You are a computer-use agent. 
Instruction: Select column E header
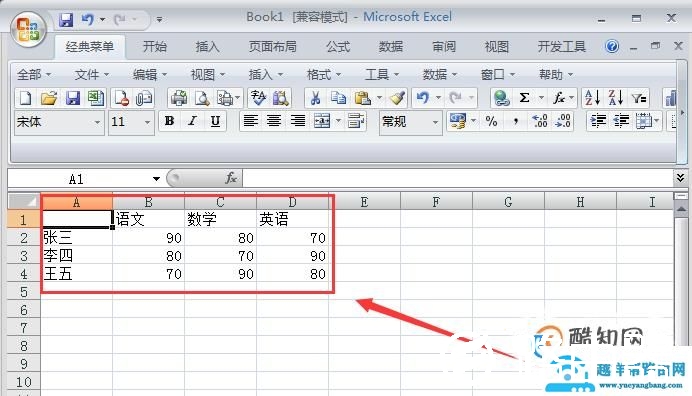coord(364,202)
